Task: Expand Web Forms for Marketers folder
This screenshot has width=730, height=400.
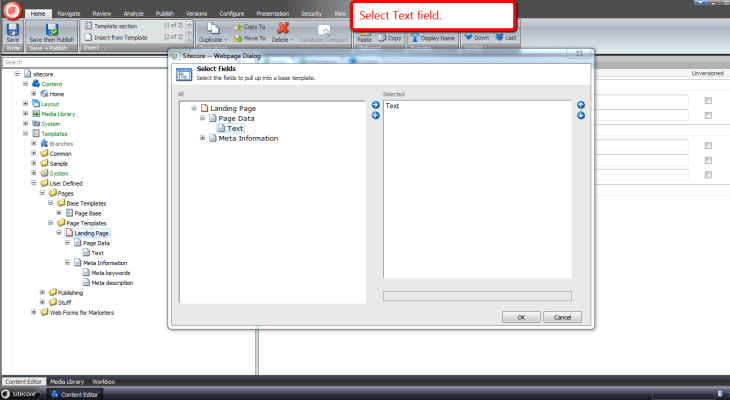Action: point(34,312)
